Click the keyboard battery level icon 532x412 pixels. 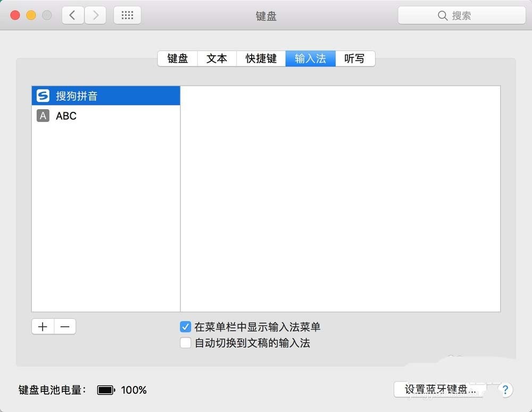[x=105, y=390]
